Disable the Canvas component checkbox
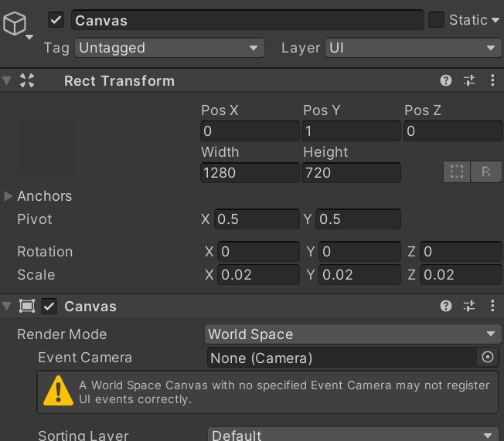Image resolution: width=504 pixels, height=441 pixels. click(x=49, y=307)
